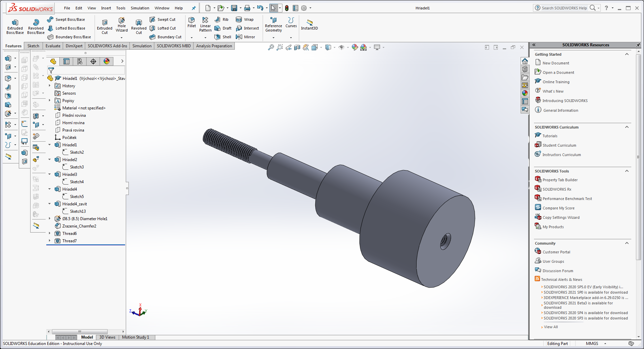644x349 pixels.
Task: Click the Search SOLIDWORKS Help field
Action: coord(565,8)
